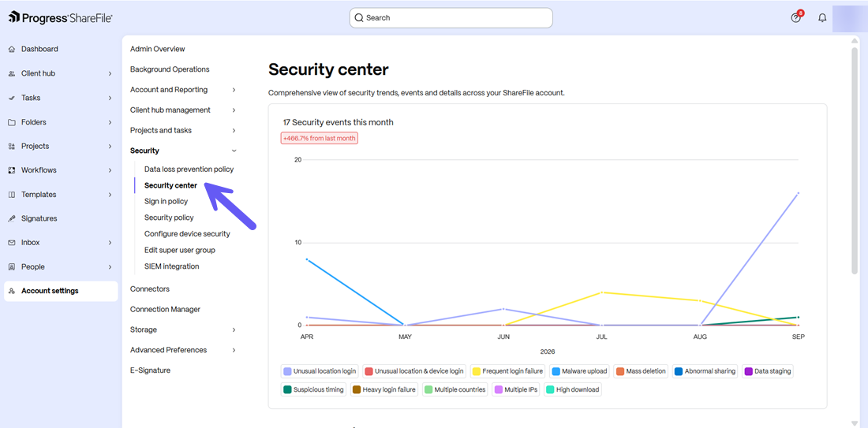Expand the Templates sidebar chevron
868x428 pixels.
point(110,195)
